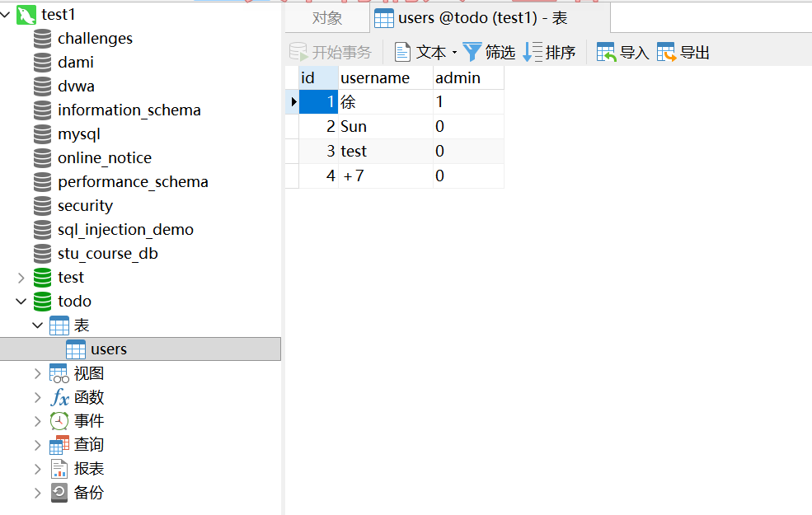The image size is (812, 515).
Task: Expand the Views (视图) node
Action: (x=38, y=373)
